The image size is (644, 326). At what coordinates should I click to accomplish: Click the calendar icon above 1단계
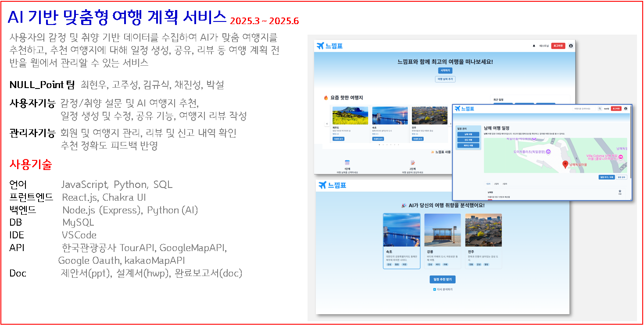click(x=347, y=163)
